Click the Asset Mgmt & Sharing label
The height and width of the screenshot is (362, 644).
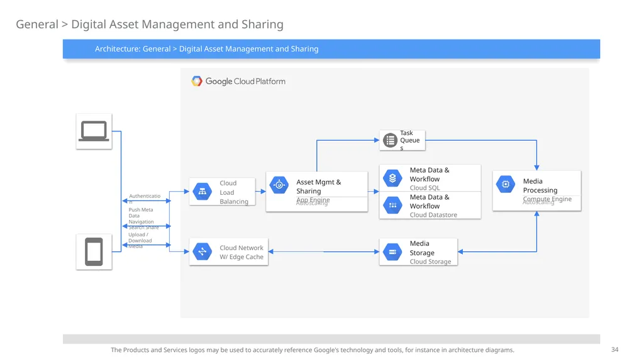pos(319,186)
